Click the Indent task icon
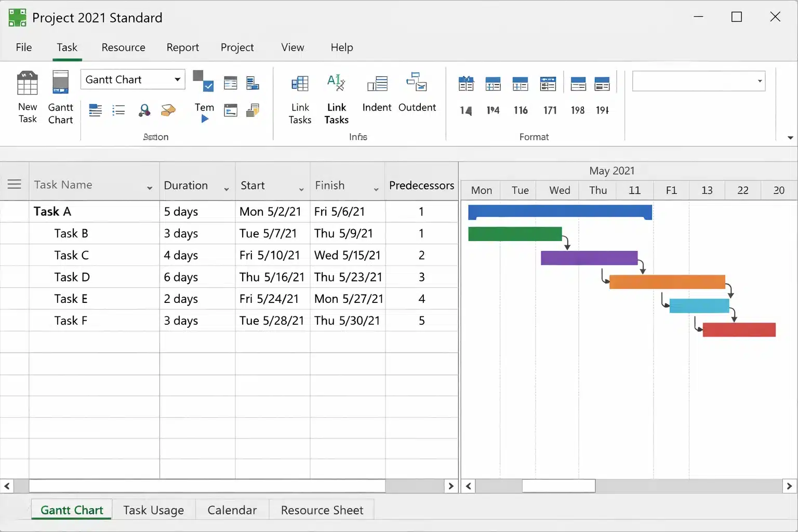The width and height of the screenshot is (798, 532). coord(377,95)
